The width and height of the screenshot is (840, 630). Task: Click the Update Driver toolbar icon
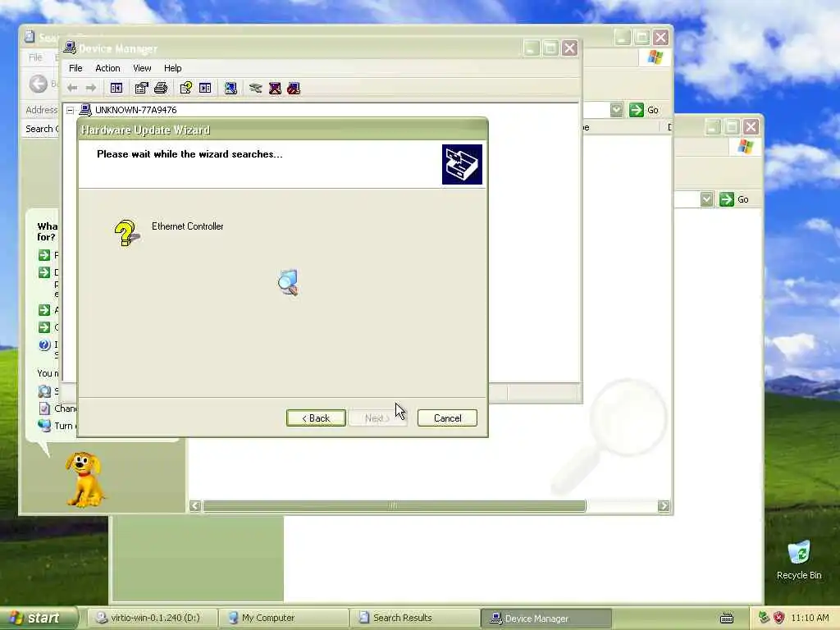[x=256, y=88]
